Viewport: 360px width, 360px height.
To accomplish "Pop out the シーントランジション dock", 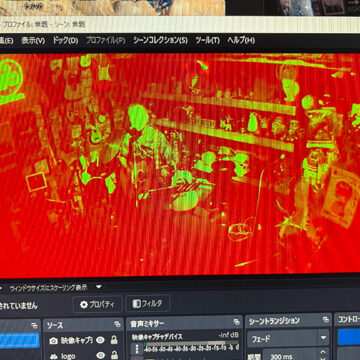I will [x=326, y=320].
